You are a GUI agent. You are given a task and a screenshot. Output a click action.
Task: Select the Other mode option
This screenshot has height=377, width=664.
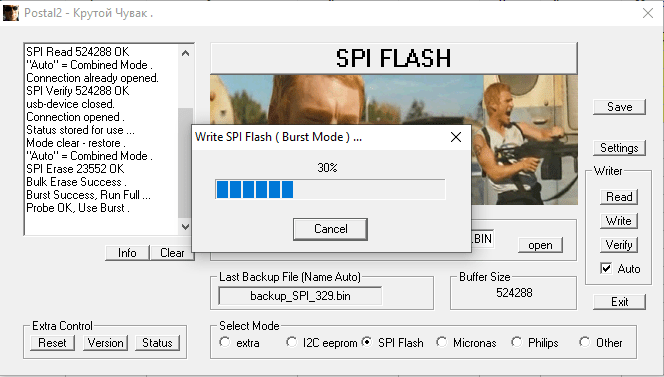click(585, 342)
